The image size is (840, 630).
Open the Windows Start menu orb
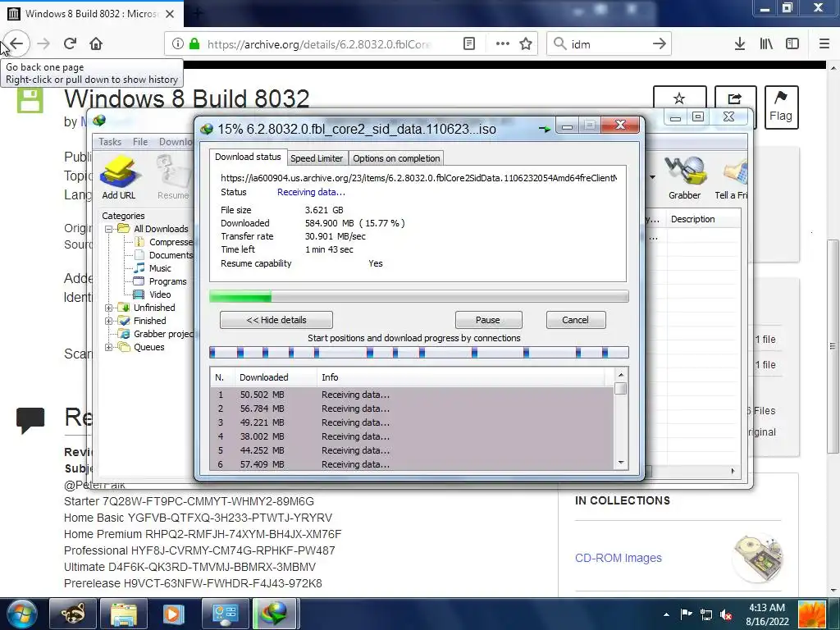(x=21, y=614)
